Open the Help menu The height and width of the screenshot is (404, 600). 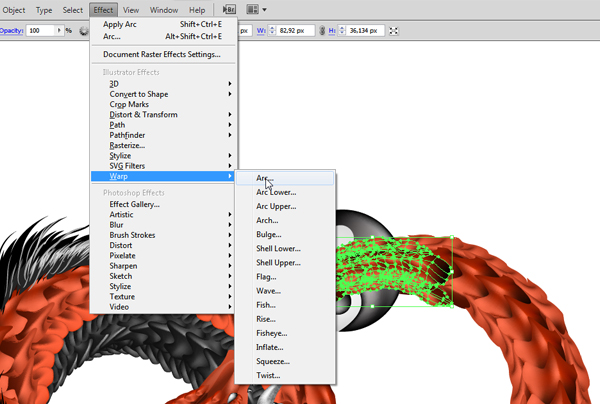pos(197,10)
